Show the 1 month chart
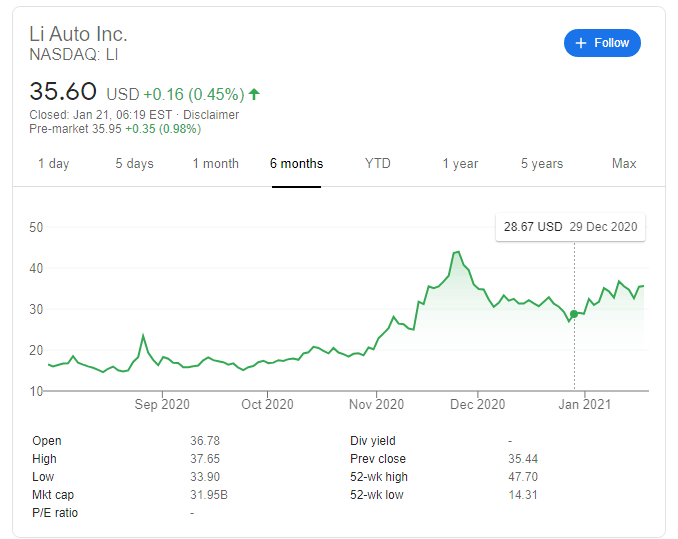The image size is (678, 539). click(x=215, y=164)
